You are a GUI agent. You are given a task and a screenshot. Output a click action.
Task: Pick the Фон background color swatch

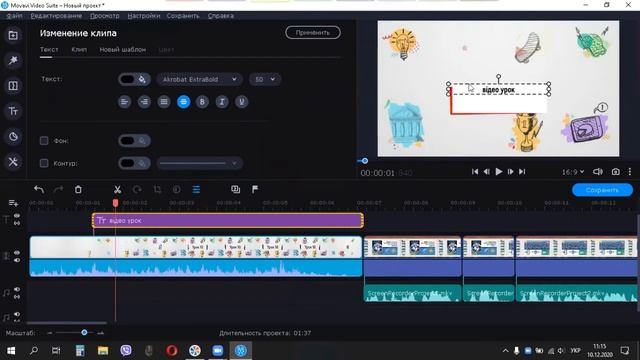point(134,141)
